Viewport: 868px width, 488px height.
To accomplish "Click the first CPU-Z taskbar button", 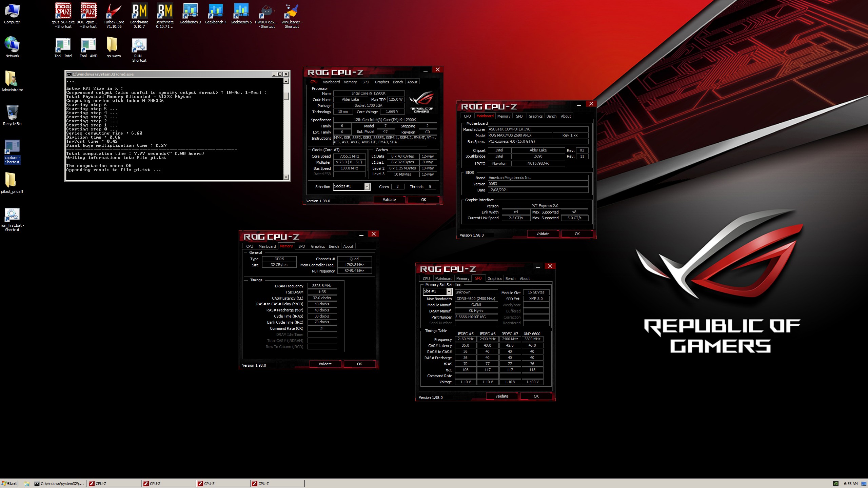I will pyautogui.click(x=115, y=484).
